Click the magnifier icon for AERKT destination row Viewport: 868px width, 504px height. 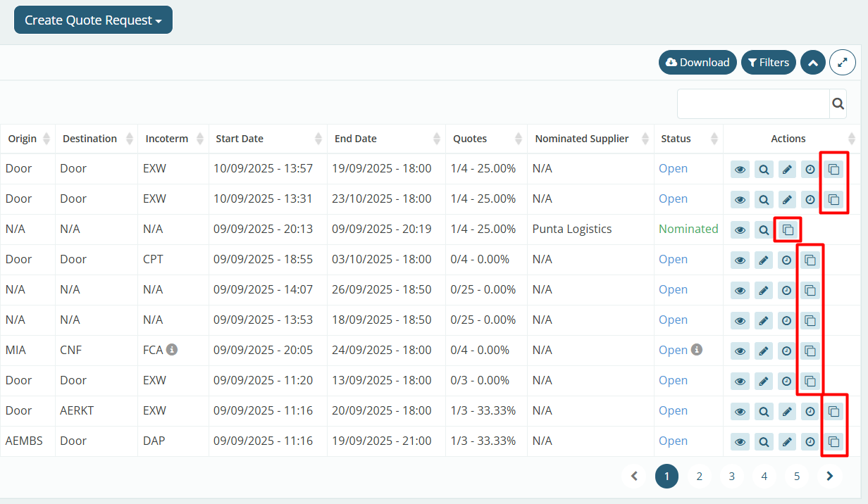click(x=764, y=411)
